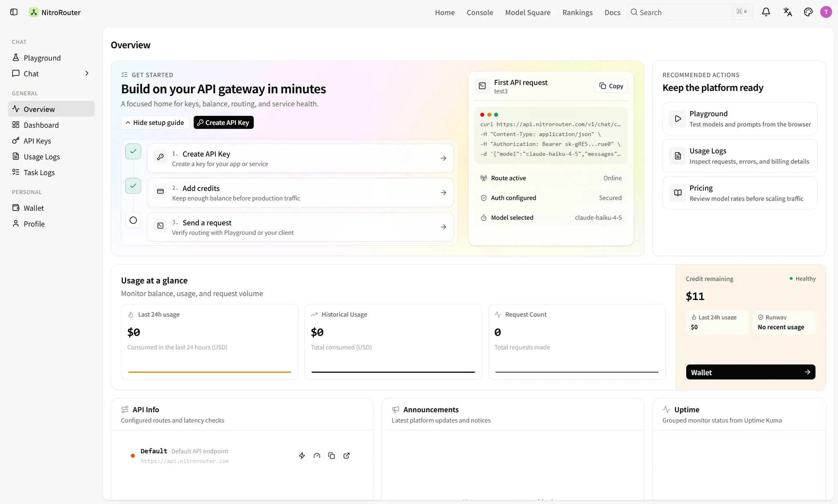Toggle the completed check for Add credits

tap(133, 186)
